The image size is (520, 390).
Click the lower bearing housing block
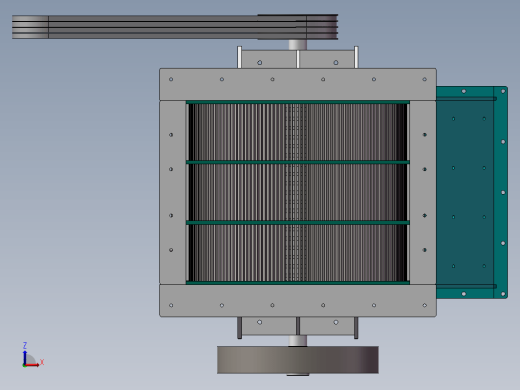click(298, 327)
